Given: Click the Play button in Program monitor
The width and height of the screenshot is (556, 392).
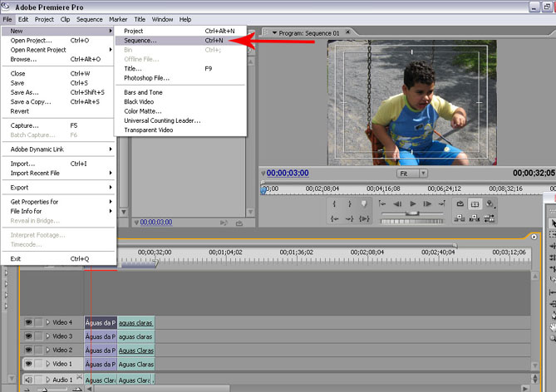Looking at the screenshot, I should tap(411, 203).
